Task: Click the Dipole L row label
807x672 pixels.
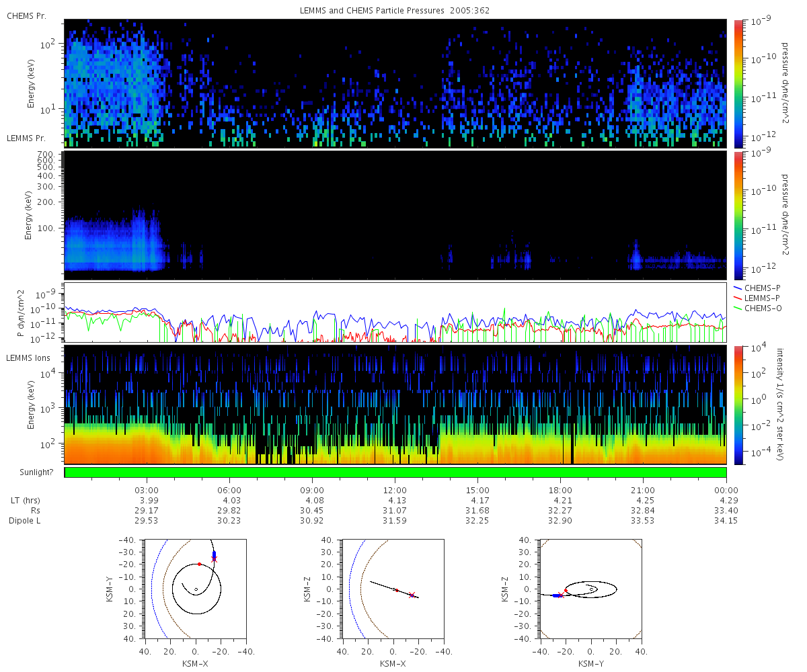Action: click(x=26, y=521)
